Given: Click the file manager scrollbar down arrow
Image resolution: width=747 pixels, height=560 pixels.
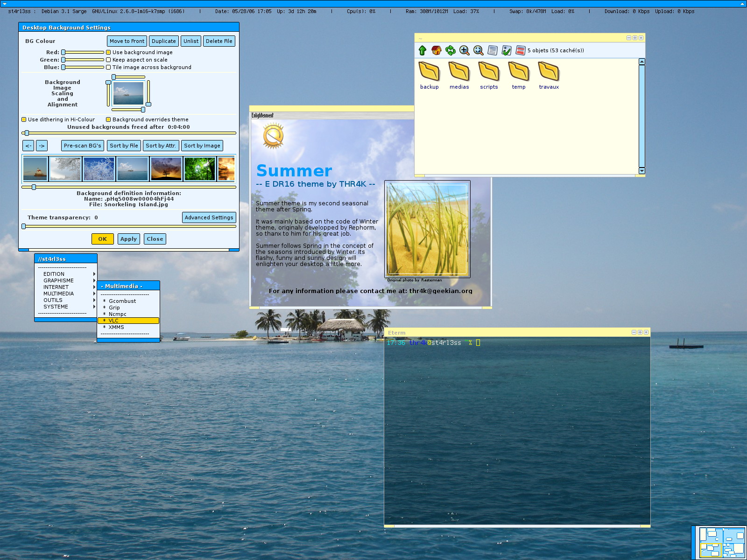Looking at the screenshot, I should (x=642, y=171).
